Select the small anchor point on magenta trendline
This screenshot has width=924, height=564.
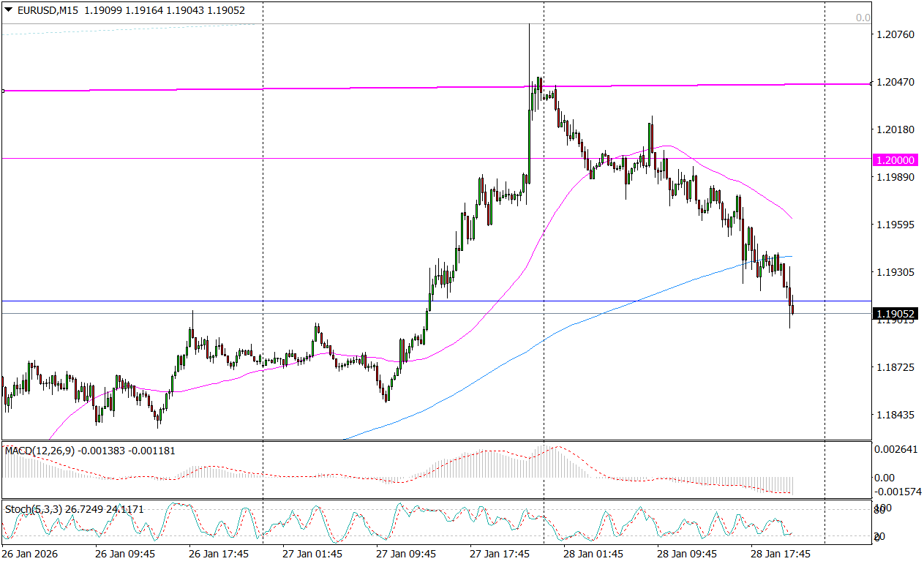click(x=3, y=91)
